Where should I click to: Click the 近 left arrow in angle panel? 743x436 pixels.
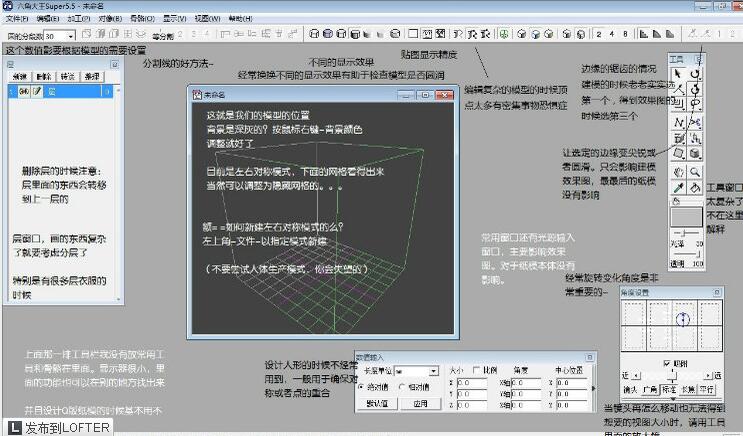636,375
